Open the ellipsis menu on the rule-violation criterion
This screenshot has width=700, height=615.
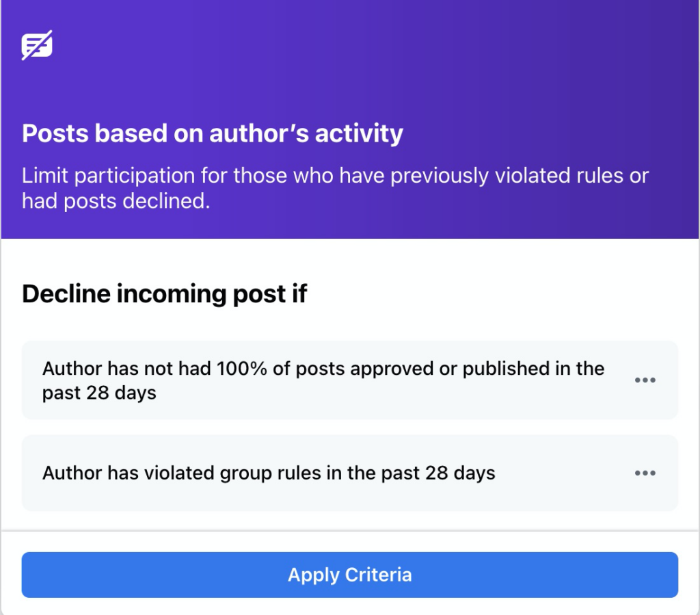[645, 473]
